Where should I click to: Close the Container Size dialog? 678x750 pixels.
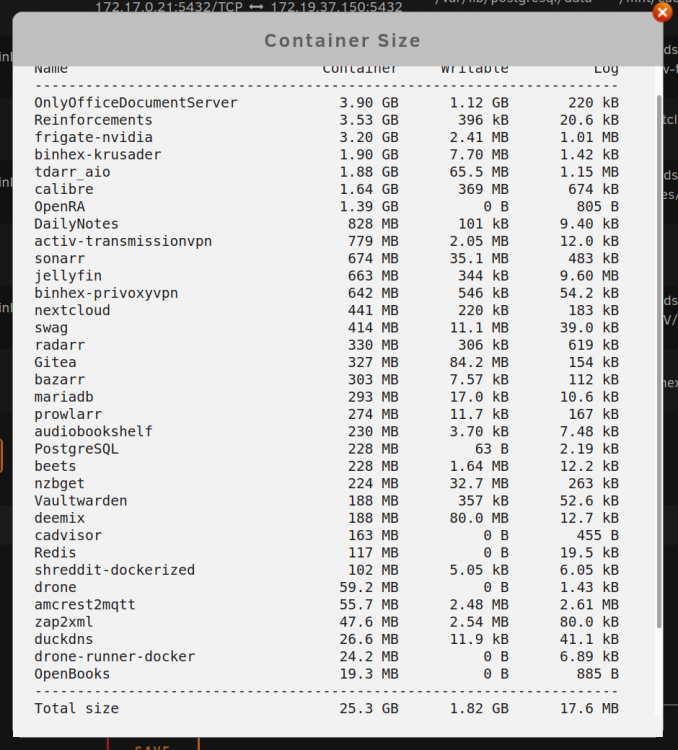[662, 13]
